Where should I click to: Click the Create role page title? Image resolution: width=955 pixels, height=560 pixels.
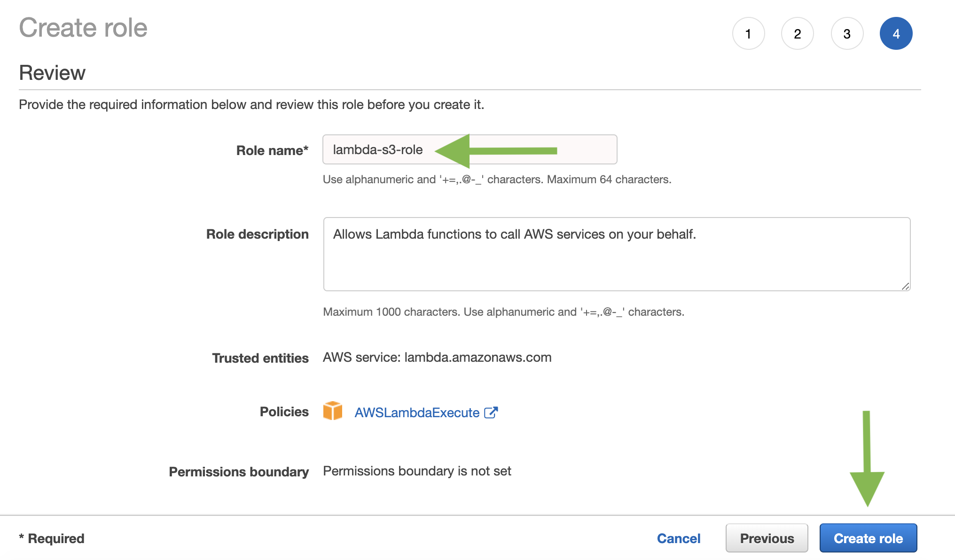[x=83, y=28]
